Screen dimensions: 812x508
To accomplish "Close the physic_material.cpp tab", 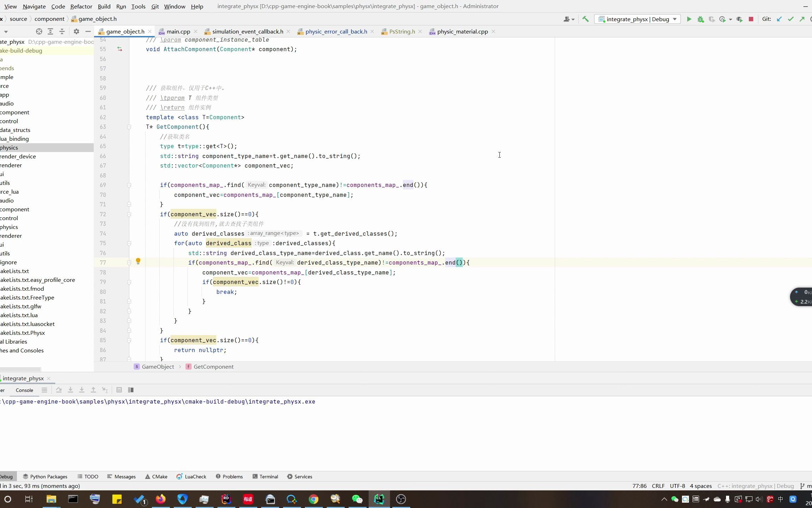I will [493, 31].
